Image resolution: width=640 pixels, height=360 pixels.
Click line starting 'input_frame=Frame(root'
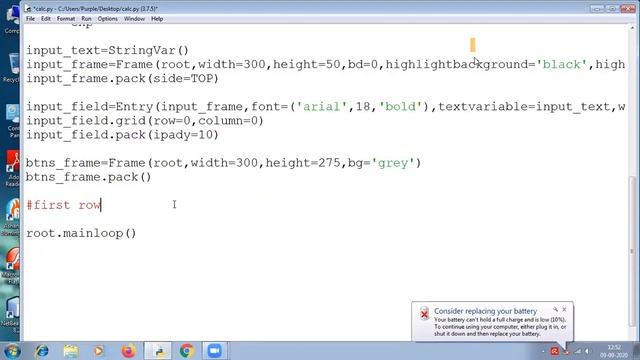pos(326,64)
